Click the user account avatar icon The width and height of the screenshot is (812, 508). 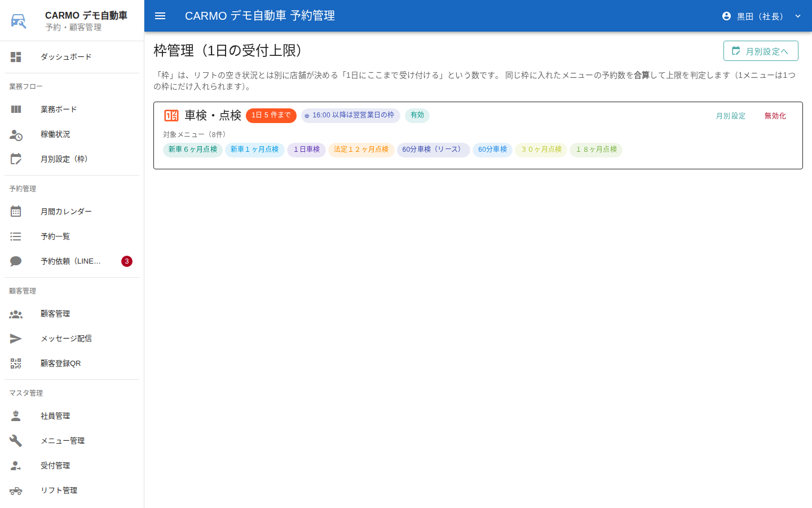(726, 16)
